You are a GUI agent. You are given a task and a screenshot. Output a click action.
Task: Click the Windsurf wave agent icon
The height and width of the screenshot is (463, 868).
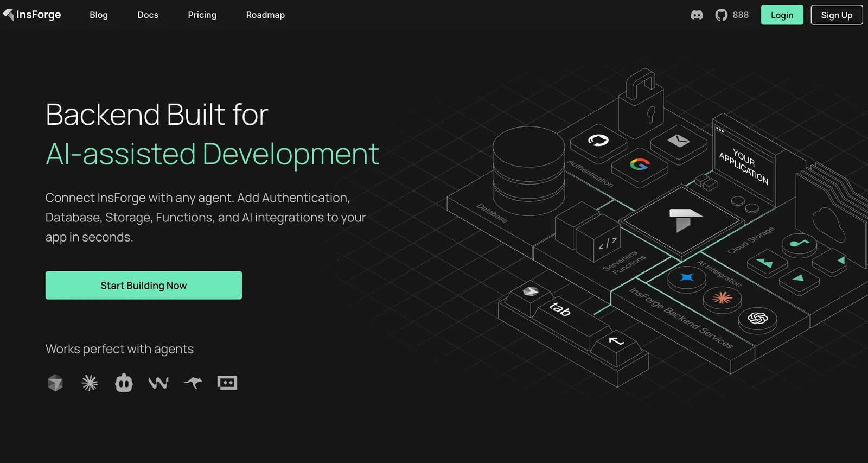(158, 383)
